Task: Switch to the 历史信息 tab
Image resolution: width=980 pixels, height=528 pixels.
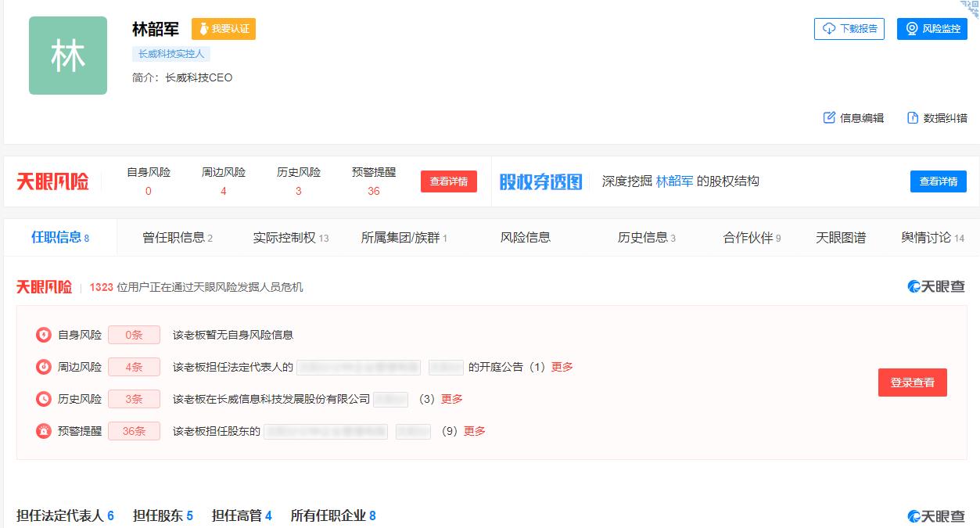Action: pyautogui.click(x=647, y=238)
